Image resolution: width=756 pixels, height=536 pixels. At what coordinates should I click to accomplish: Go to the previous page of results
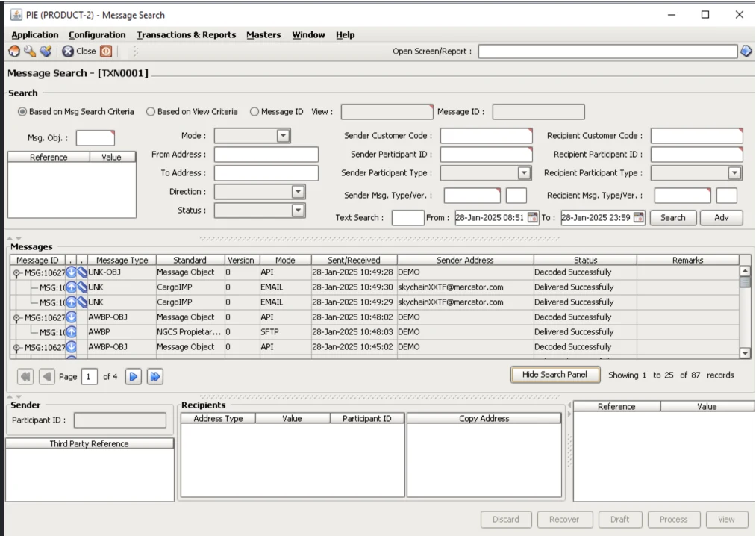tap(47, 376)
